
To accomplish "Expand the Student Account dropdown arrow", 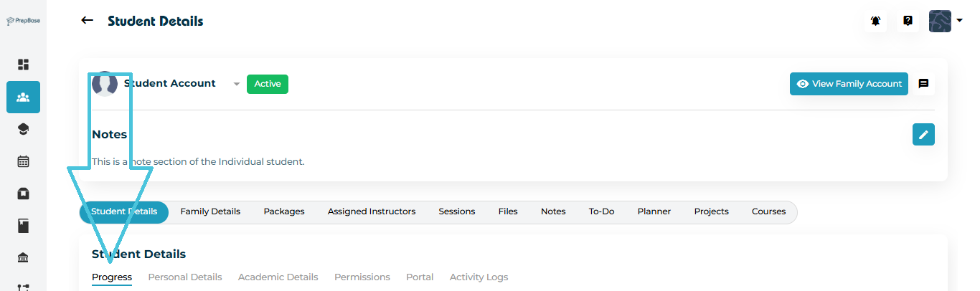I will point(237,84).
